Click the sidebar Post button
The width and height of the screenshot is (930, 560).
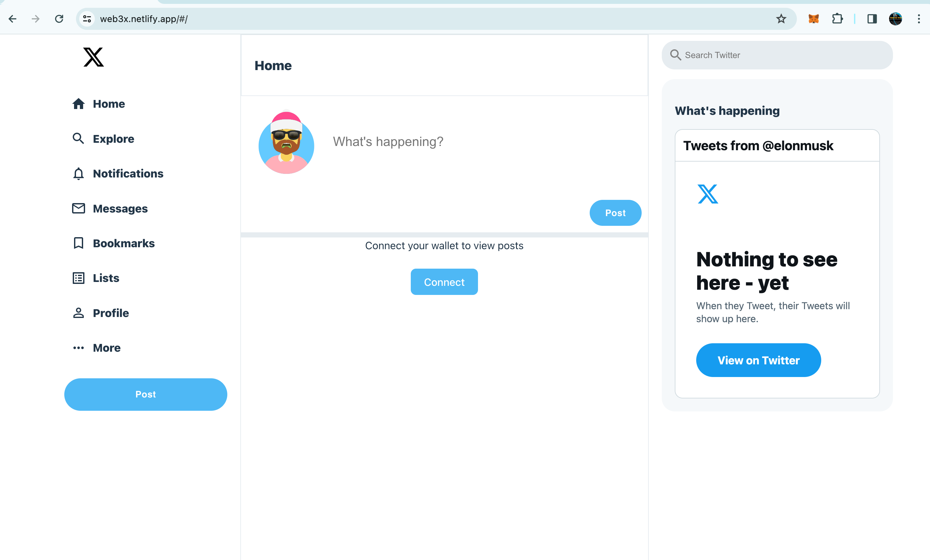tap(145, 394)
